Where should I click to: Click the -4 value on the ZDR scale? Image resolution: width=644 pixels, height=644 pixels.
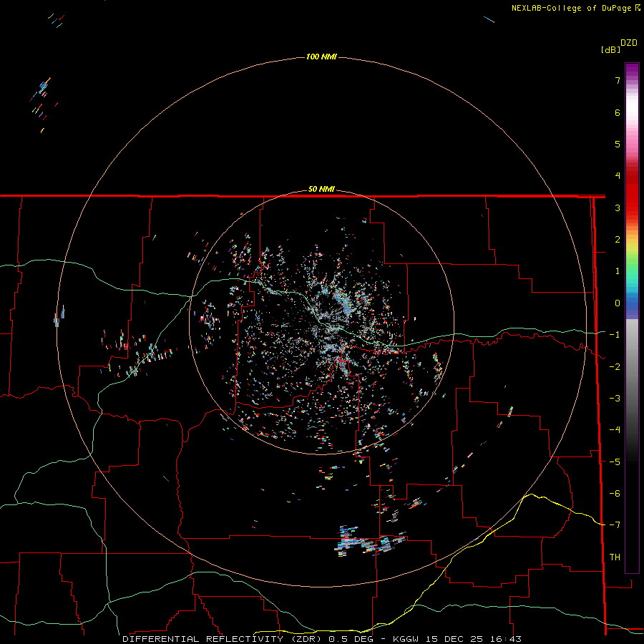[615, 430]
